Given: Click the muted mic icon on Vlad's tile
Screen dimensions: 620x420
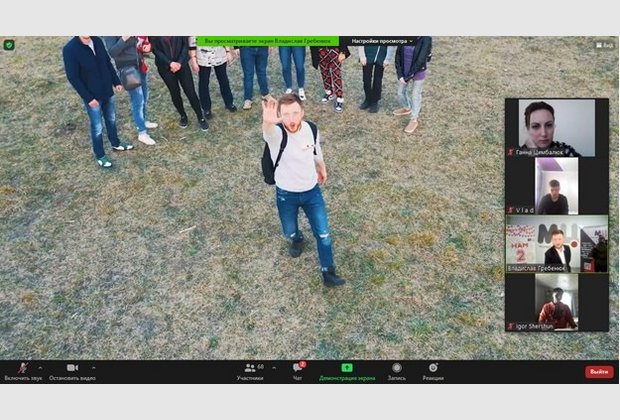Looking at the screenshot, I should 511,210.
